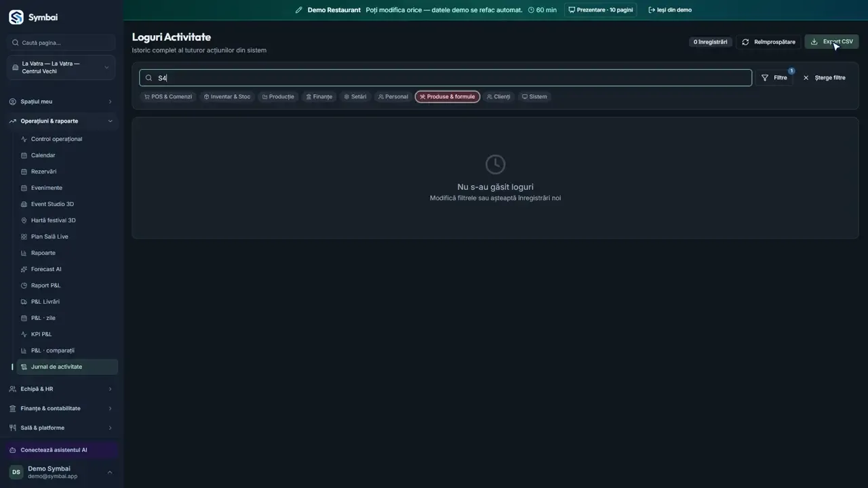Click the pencil icon beside Demo Restaurant
868x488 pixels.
(x=299, y=10)
